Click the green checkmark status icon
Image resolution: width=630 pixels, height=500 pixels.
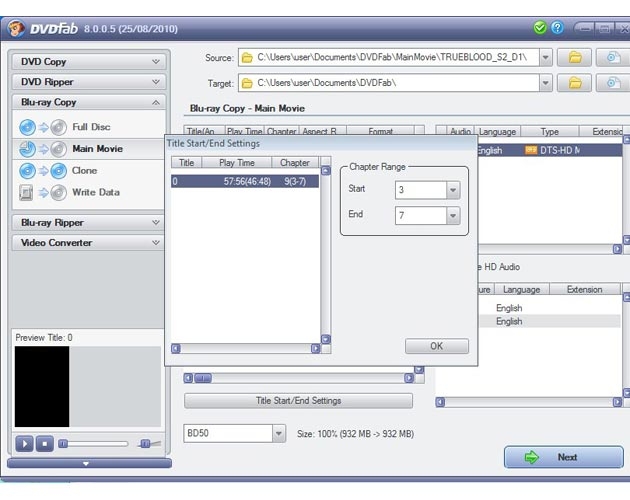pos(540,28)
